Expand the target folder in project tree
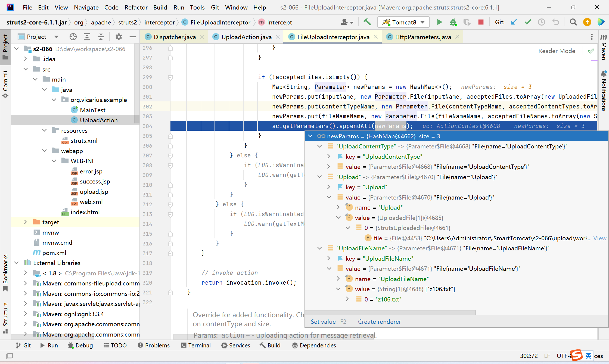 click(x=25, y=222)
